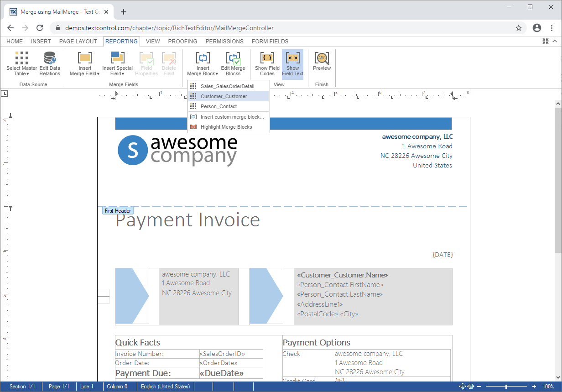Switch to PROOFING ribbon tab

[x=182, y=41]
